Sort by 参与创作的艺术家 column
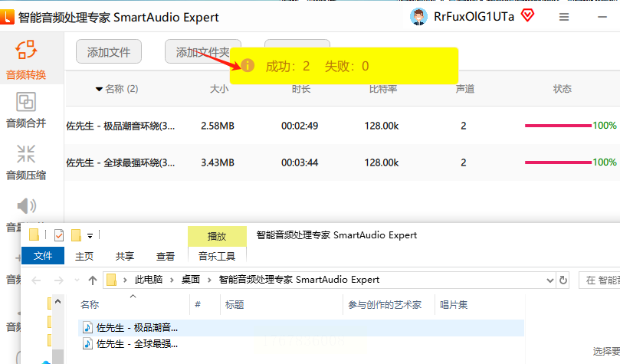 tap(384, 305)
